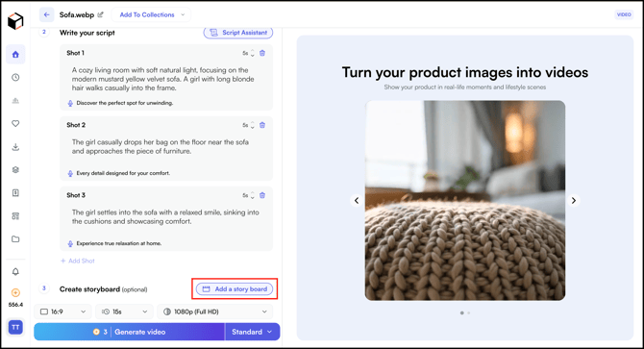Image resolution: width=644 pixels, height=349 pixels.
Task: Click the microphone icon in Shot 1
Action: click(70, 103)
